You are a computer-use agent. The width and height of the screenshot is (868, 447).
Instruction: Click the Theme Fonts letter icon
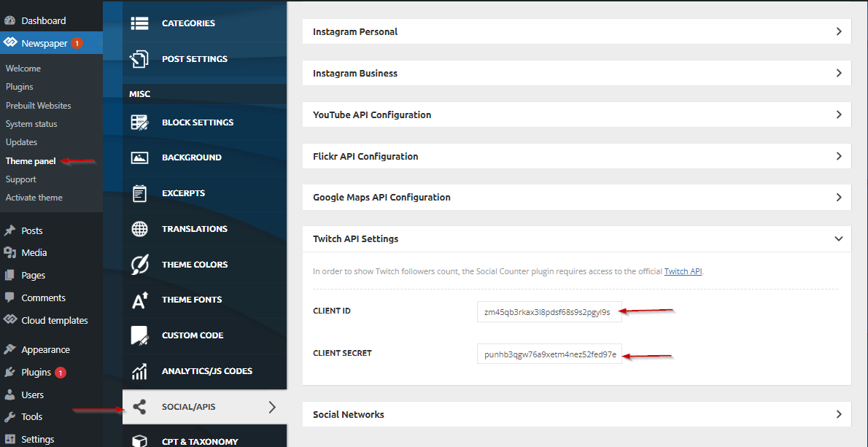tap(140, 300)
